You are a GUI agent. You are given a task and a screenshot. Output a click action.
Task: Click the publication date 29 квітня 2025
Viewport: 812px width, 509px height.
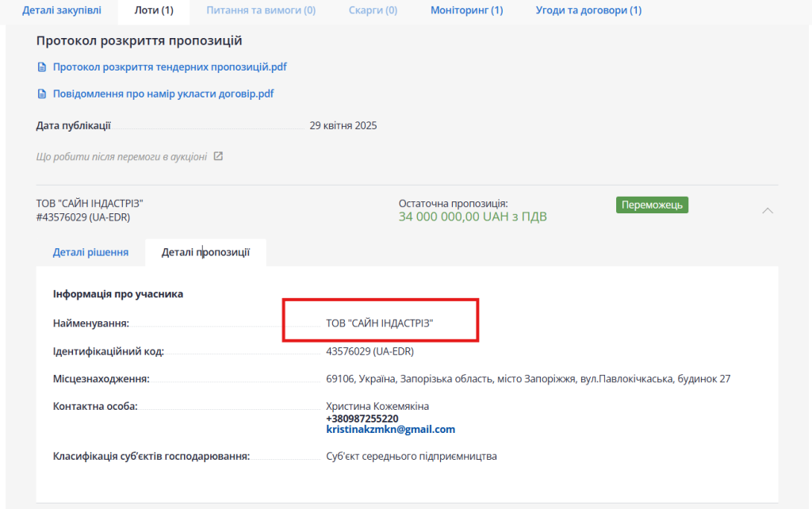343,126
